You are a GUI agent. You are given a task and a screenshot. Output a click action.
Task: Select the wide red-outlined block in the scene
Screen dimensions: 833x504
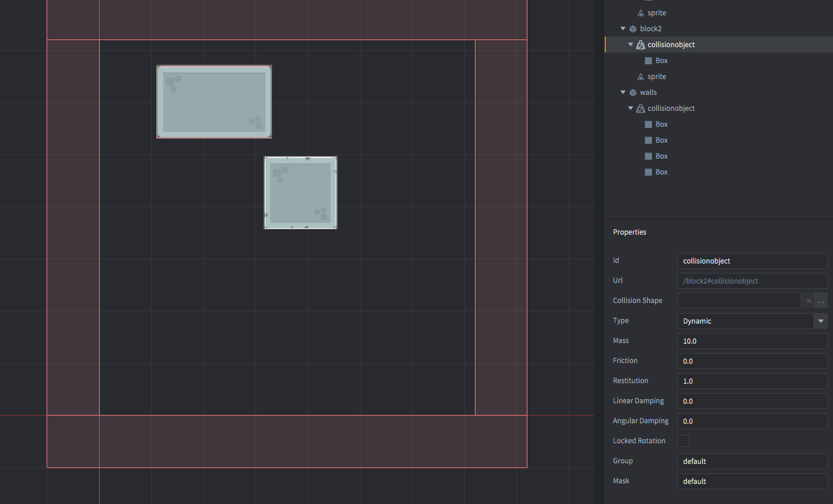[x=214, y=102]
